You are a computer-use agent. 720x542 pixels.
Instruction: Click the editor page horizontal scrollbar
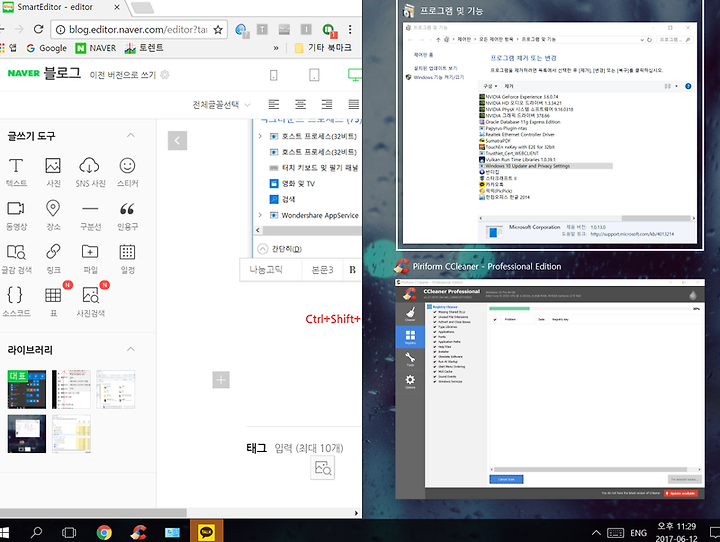click(93, 513)
